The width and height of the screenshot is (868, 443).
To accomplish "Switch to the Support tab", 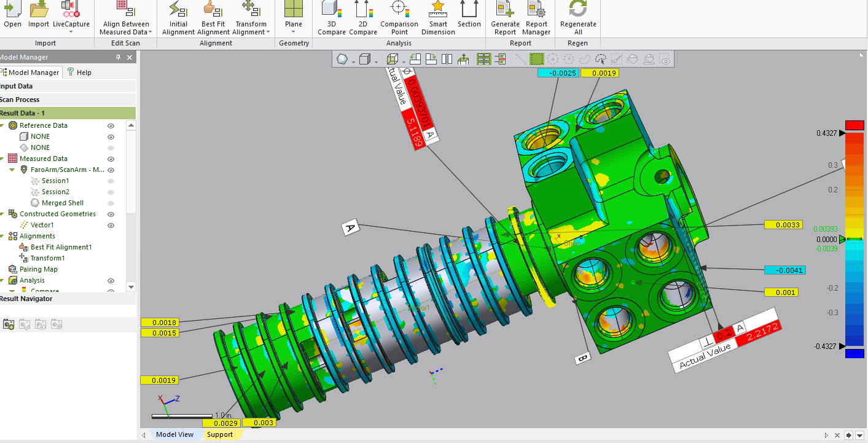I will tap(219, 434).
